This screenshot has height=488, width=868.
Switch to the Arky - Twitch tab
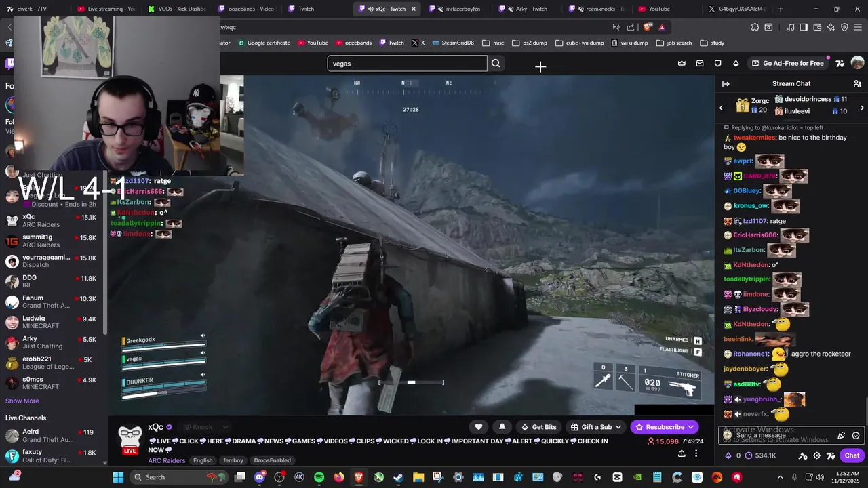pyautogui.click(x=526, y=9)
